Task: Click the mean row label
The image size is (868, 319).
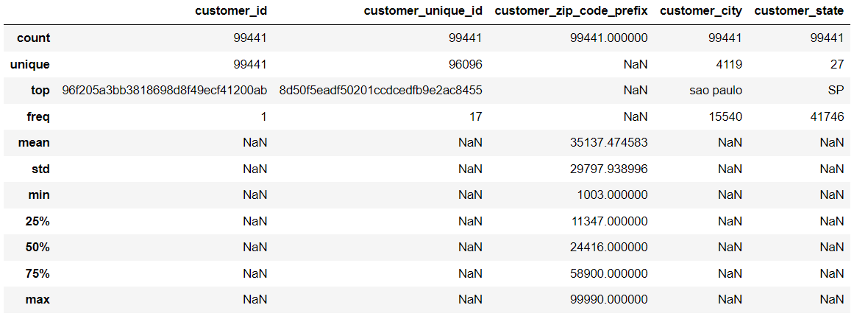Action: point(34,143)
